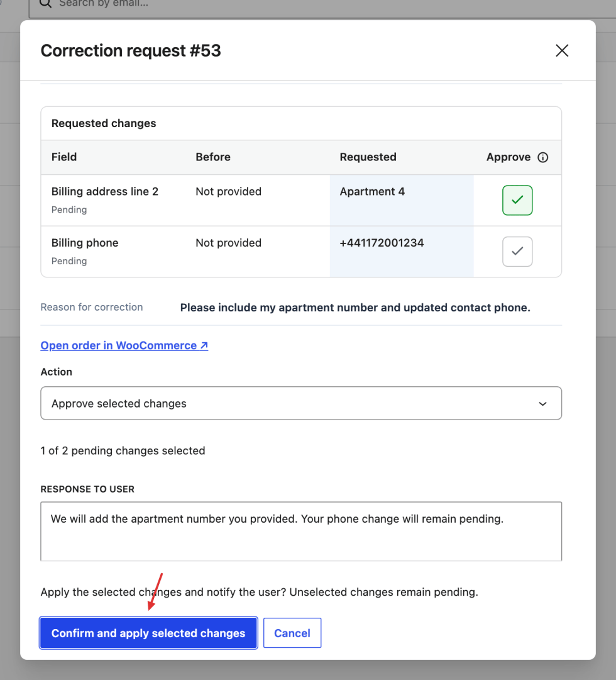Cancel the correction request action
The height and width of the screenshot is (680, 616).
(292, 633)
